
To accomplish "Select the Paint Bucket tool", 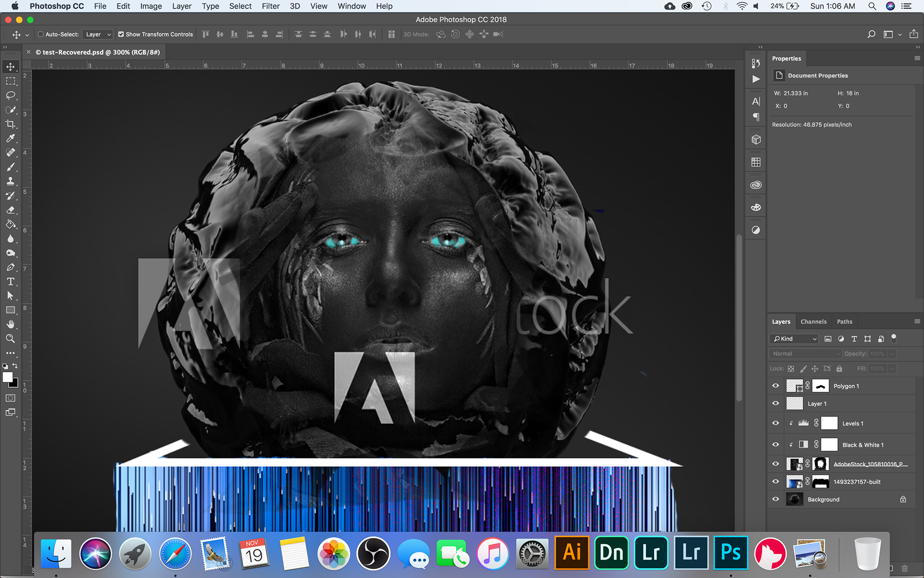I will point(11,224).
